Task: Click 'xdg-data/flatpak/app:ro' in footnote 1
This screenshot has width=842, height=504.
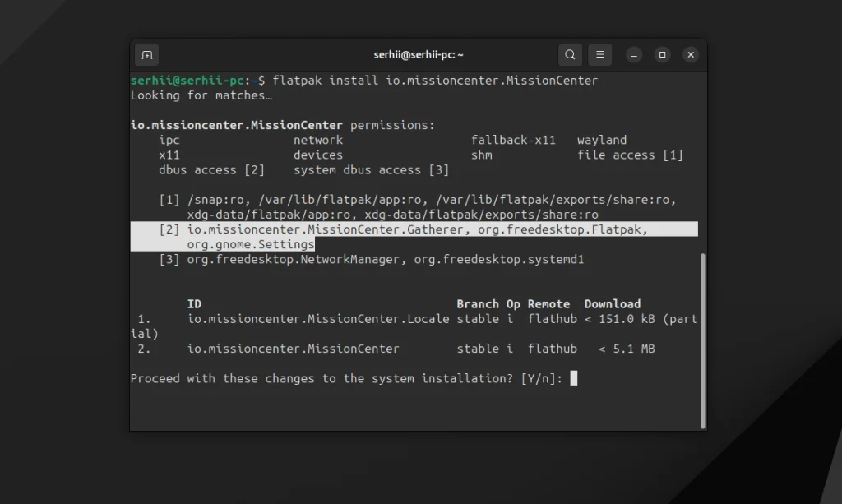Action: pos(269,215)
